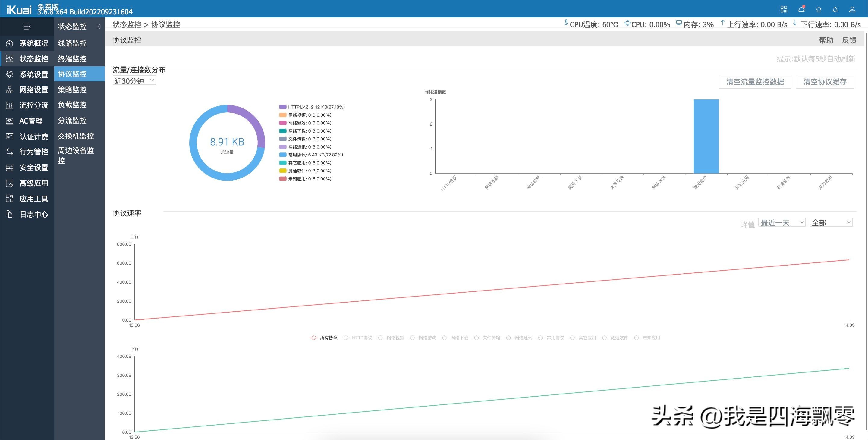The height and width of the screenshot is (440, 868).
Task: Click the 系统设置 gear icon
Action: point(9,74)
